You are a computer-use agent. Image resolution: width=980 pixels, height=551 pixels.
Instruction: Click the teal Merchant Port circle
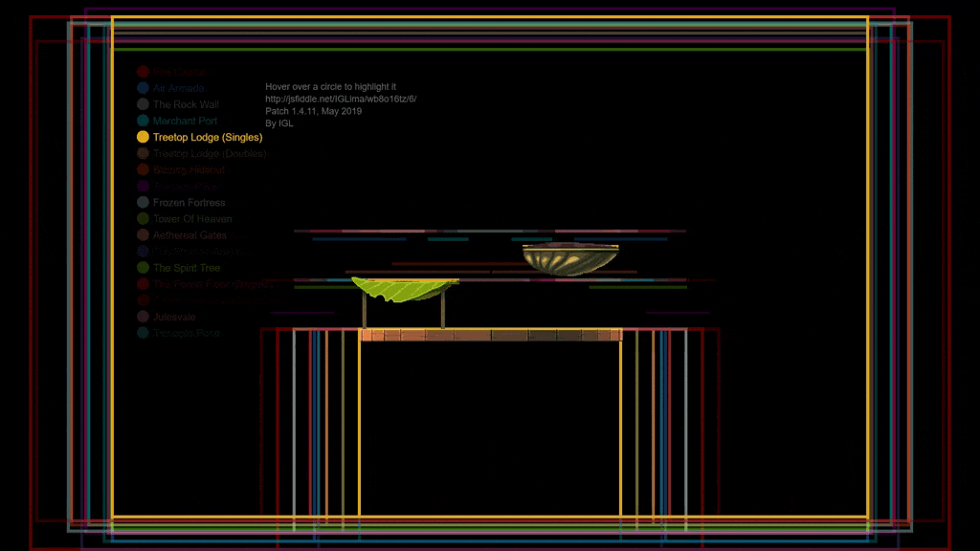[143, 121]
